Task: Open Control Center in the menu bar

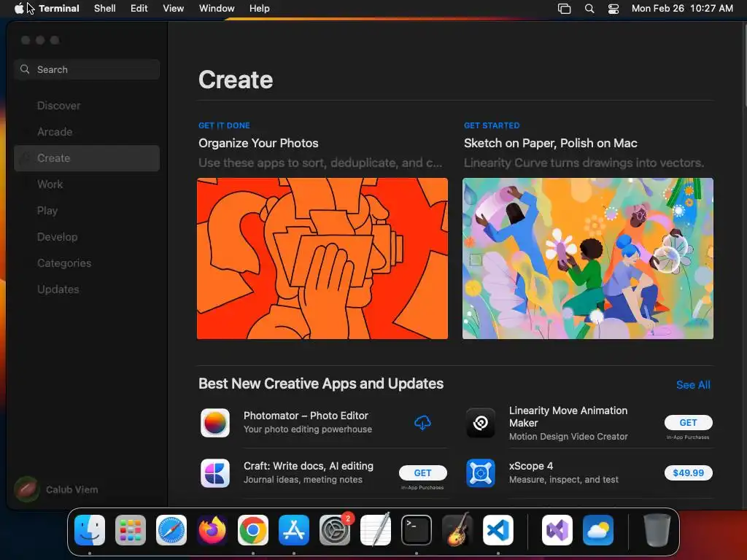Action: 614,8
